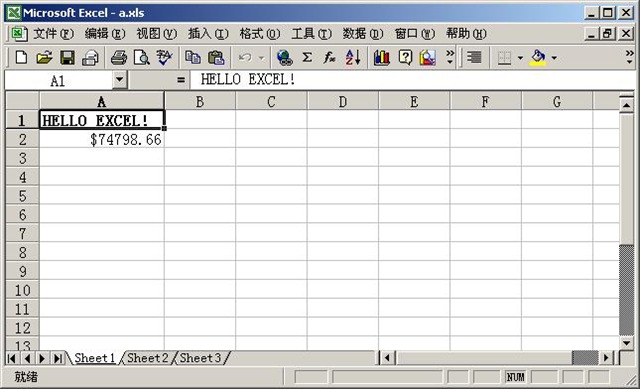
Task: Open the 插入(I) menu
Action: [x=208, y=33]
